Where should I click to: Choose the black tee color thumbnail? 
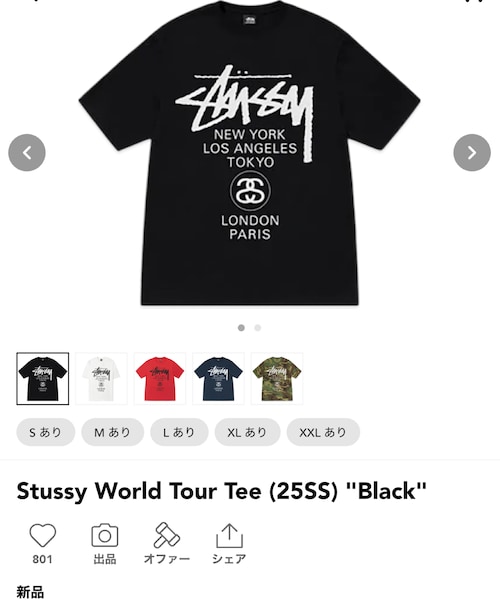tap(42, 379)
